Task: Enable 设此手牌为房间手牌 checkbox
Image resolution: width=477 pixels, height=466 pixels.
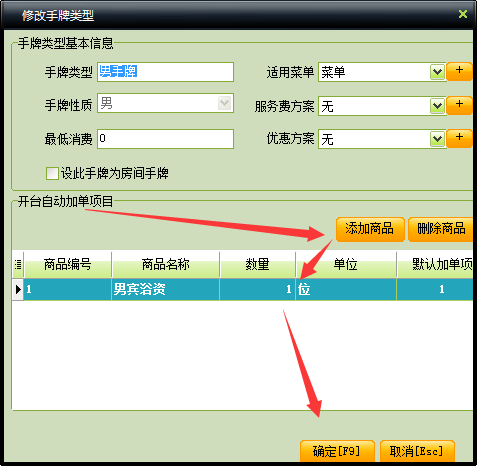Action: (52, 173)
